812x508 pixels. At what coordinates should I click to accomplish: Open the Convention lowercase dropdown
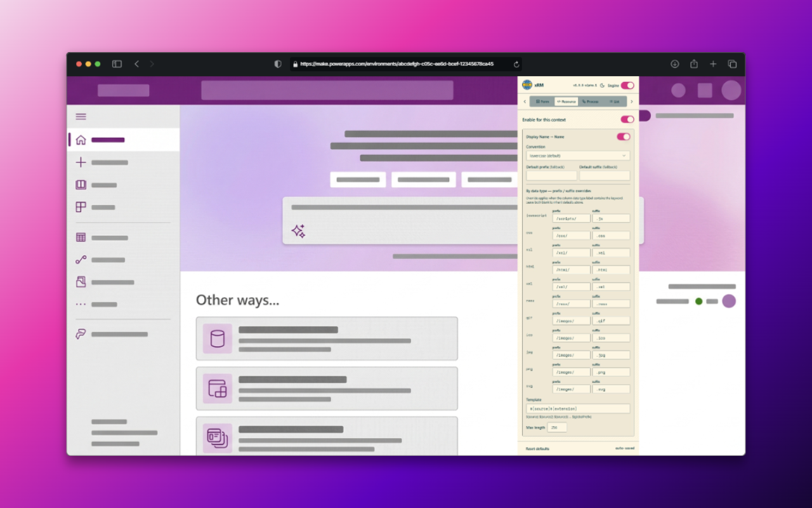[578, 156]
